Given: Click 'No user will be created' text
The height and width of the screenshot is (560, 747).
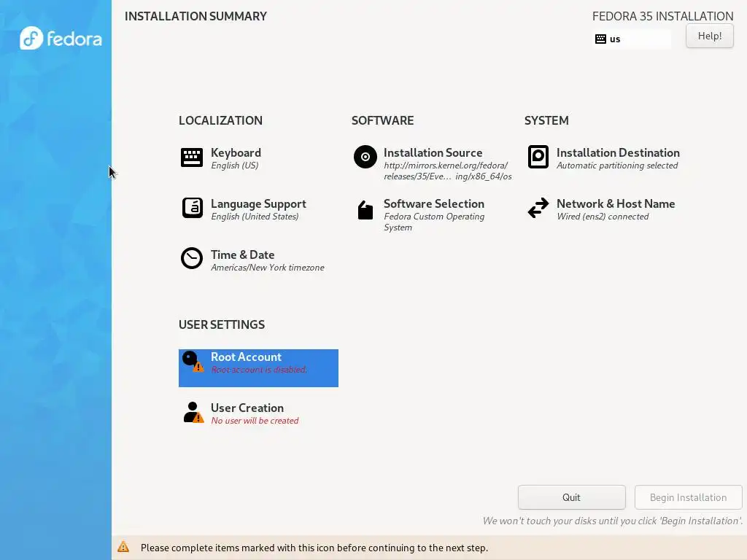Looking at the screenshot, I should 255,421.
